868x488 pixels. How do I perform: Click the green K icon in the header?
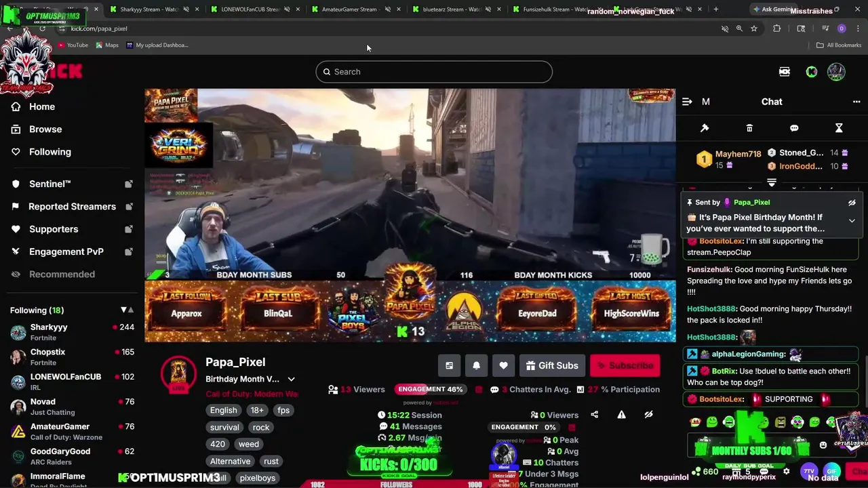[x=811, y=72]
